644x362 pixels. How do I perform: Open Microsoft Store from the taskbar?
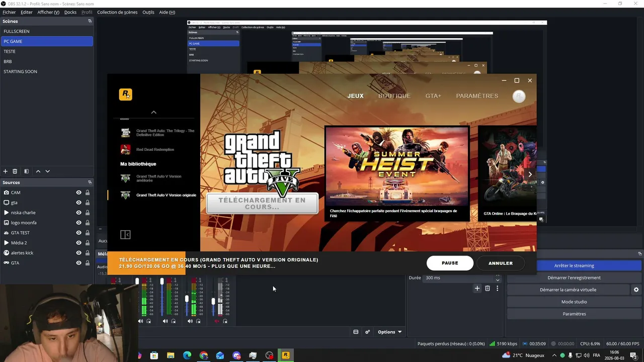(154, 355)
